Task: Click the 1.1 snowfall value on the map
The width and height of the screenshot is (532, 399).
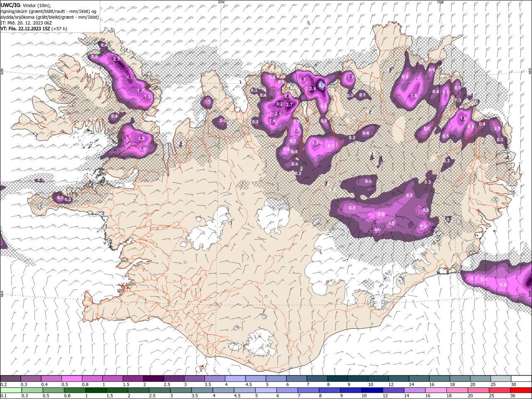Action: (445, 93)
